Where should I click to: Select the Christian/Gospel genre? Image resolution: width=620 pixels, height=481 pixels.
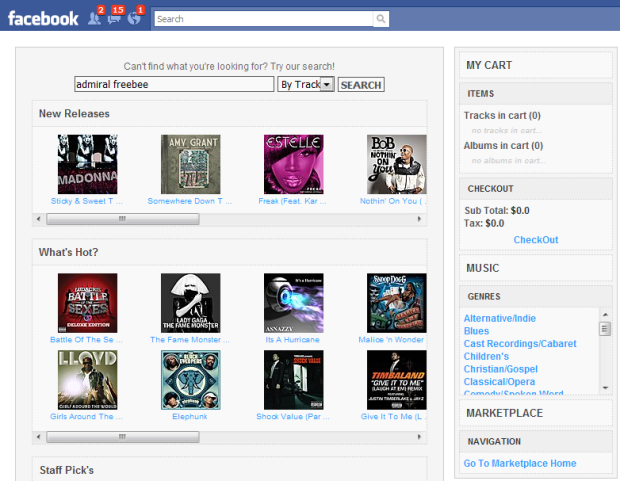[501, 369]
